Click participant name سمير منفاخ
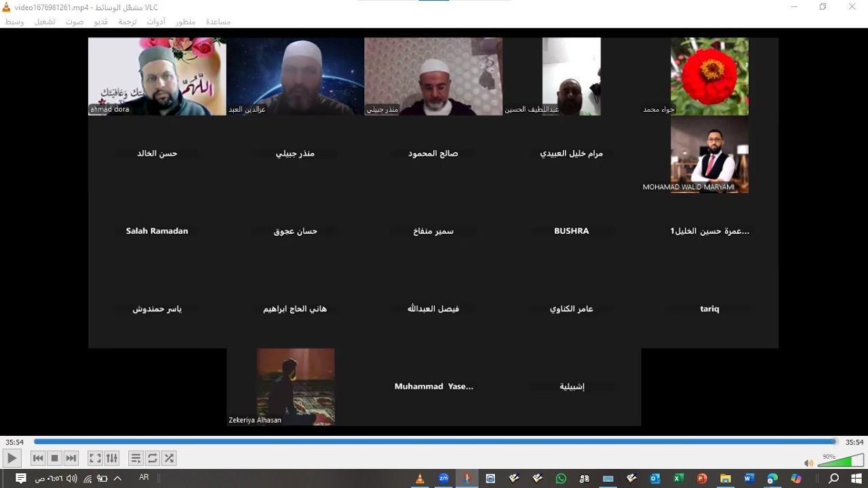 tap(433, 231)
